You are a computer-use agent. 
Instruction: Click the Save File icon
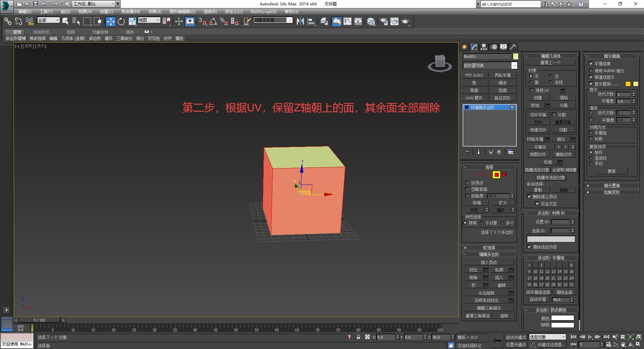coord(36,4)
